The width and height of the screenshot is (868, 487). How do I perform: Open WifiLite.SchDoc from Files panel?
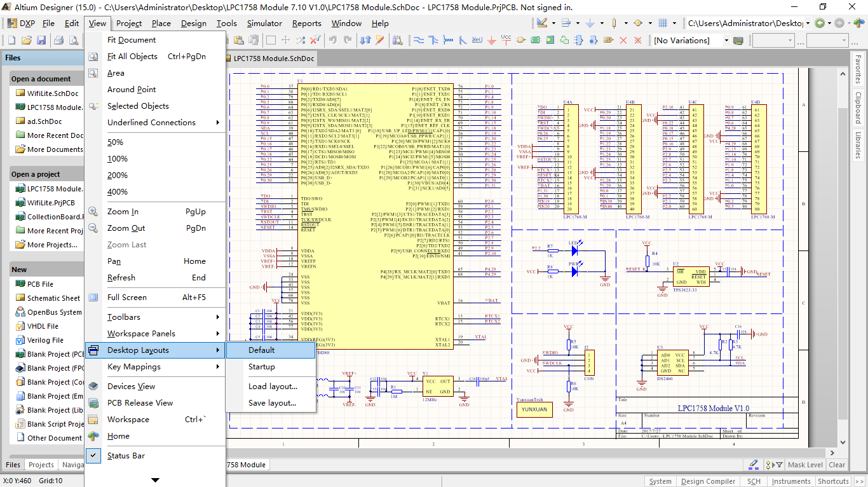tap(53, 93)
